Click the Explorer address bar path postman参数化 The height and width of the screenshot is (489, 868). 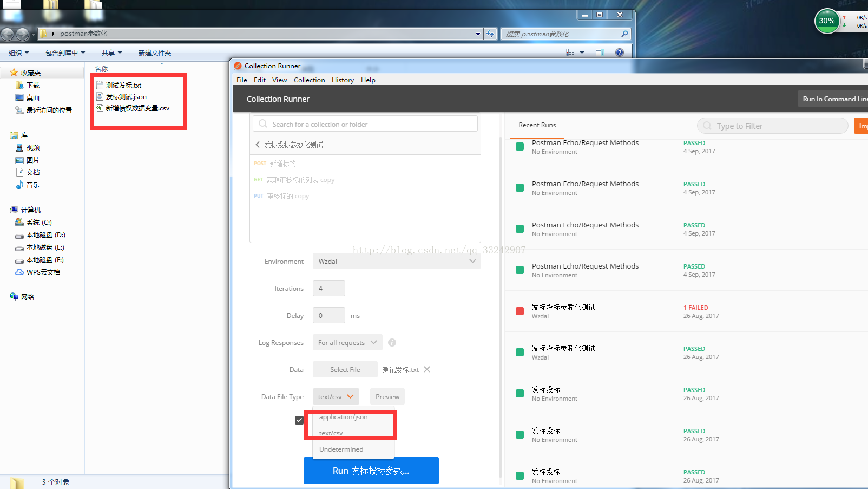point(83,34)
